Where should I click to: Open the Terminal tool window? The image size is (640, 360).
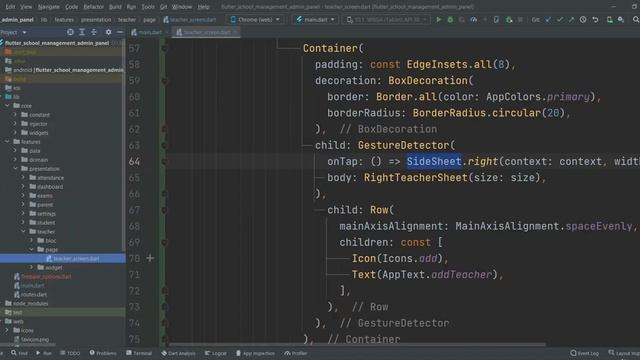[139, 353]
